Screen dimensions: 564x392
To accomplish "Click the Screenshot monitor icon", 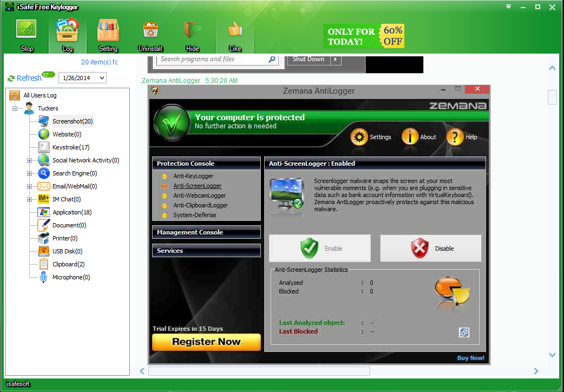I will [43, 121].
